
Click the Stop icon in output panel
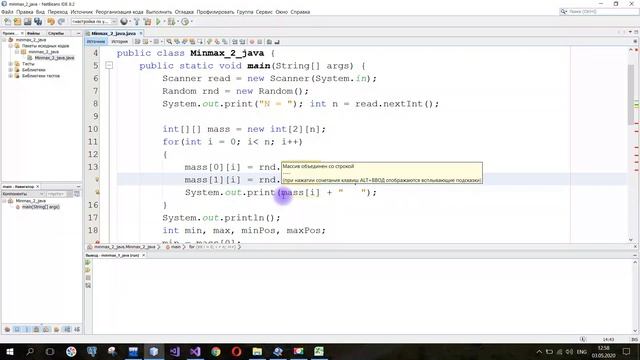88,278
